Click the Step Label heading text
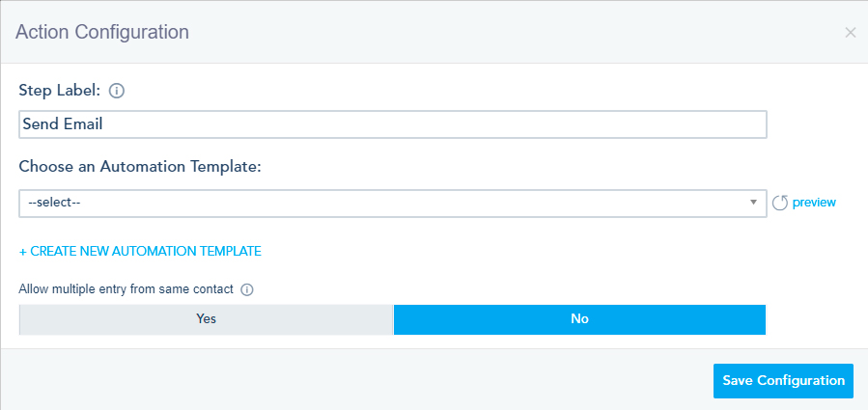Screen dimensions: 868x410 (59, 92)
